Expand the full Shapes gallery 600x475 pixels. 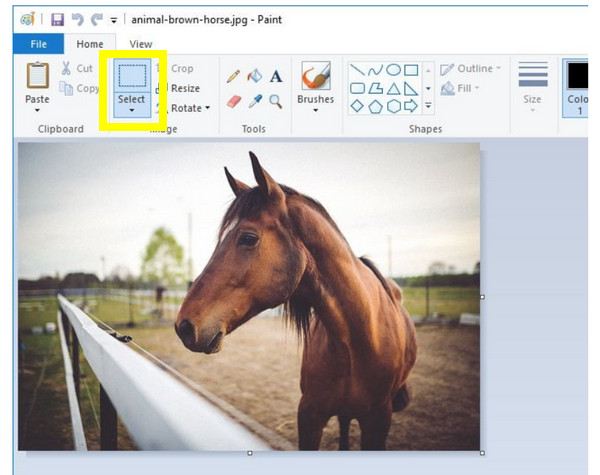pos(428,105)
